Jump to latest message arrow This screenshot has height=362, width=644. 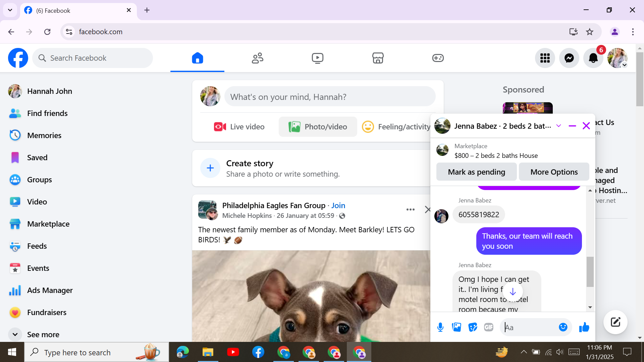click(513, 292)
